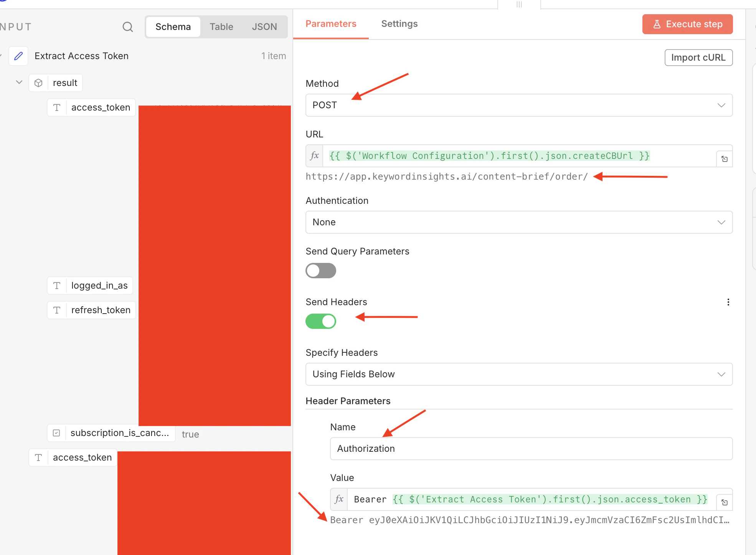Click the copy icon beside the Value expression

pyautogui.click(x=725, y=502)
